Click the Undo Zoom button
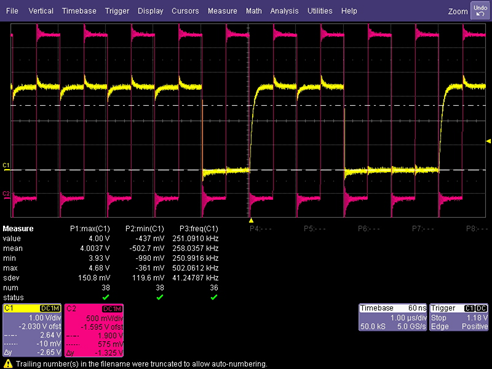The height and width of the screenshot is (370, 493). [x=480, y=11]
